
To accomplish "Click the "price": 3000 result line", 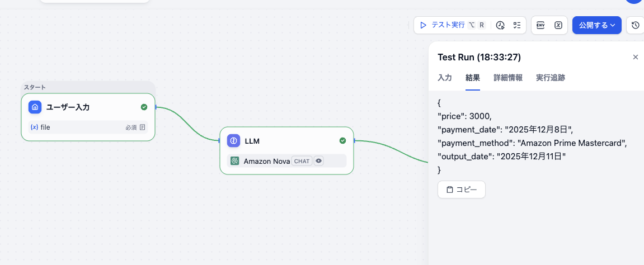I will coord(464,116).
